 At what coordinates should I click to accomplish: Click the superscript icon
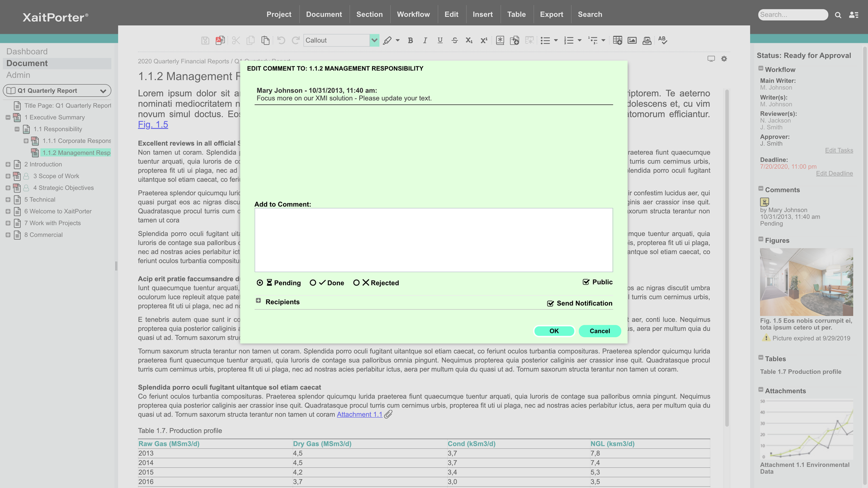[484, 41]
